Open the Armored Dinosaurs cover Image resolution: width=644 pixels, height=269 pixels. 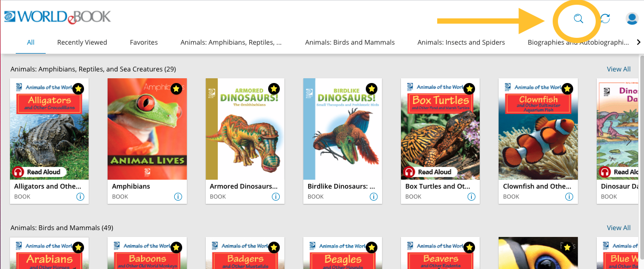tap(245, 129)
